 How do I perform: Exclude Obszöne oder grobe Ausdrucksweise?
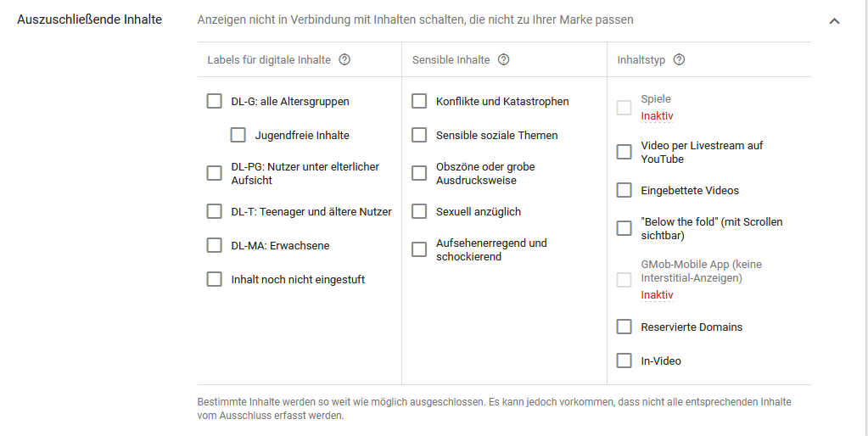pyautogui.click(x=419, y=173)
